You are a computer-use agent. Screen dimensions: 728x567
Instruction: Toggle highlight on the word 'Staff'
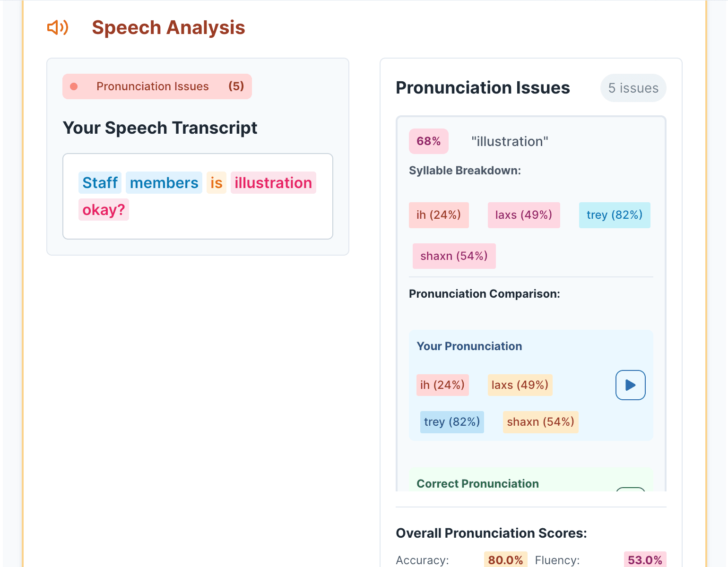(x=100, y=183)
